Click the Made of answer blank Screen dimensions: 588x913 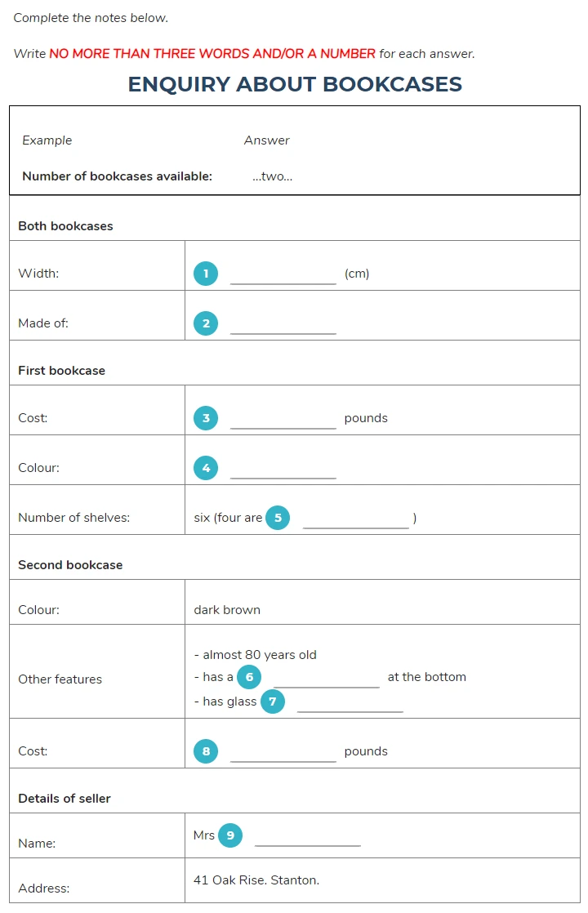pyautogui.click(x=283, y=325)
